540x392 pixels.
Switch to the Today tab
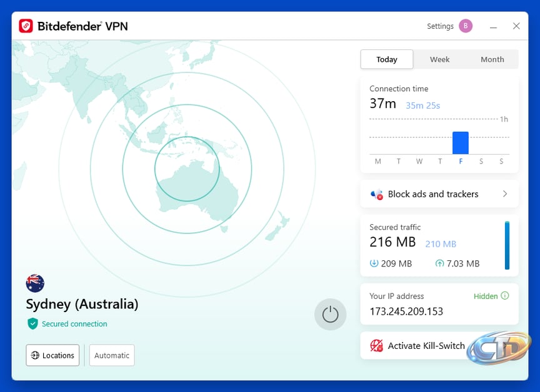click(387, 59)
